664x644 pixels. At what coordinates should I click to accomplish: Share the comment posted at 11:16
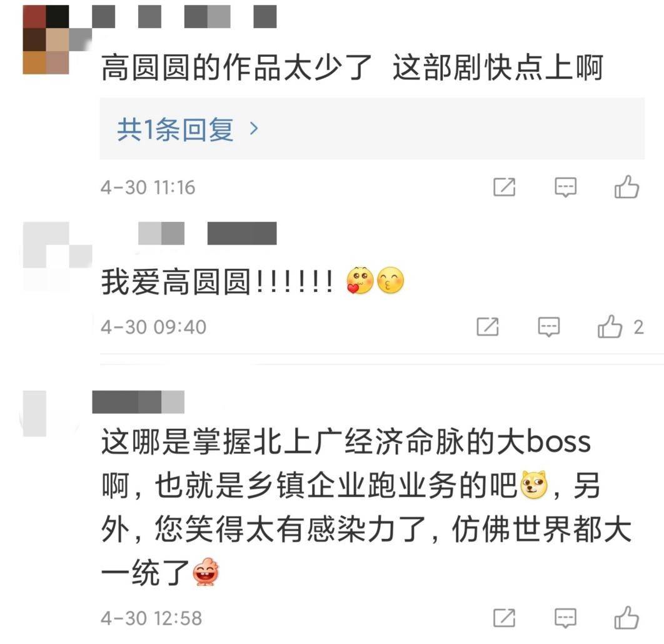504,187
